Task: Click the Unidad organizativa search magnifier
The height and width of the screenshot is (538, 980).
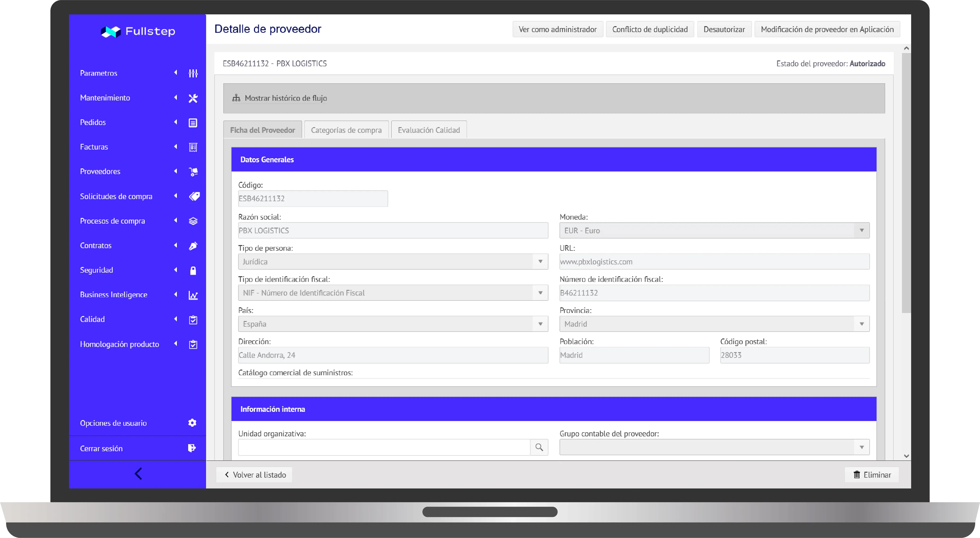Action: pyautogui.click(x=539, y=447)
